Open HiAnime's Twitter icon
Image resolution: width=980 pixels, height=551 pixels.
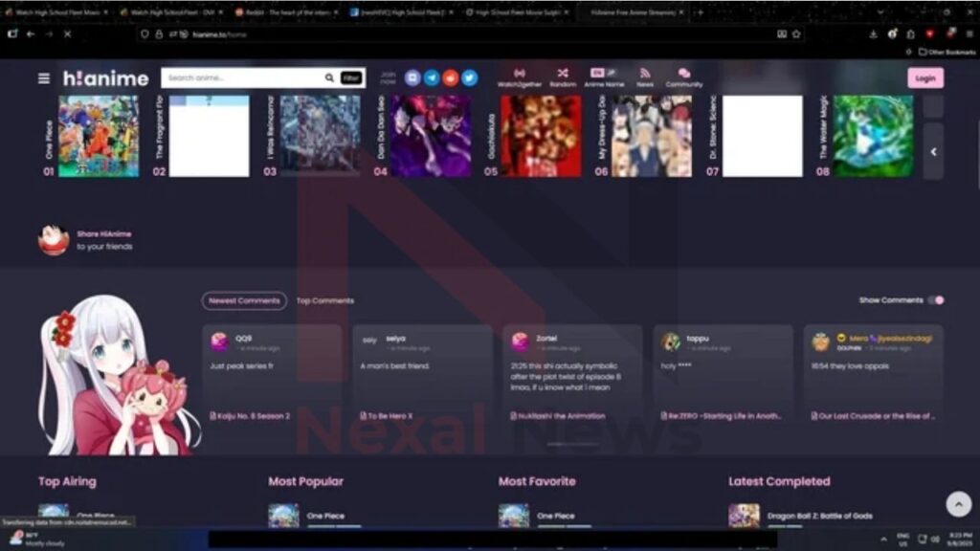tap(469, 77)
